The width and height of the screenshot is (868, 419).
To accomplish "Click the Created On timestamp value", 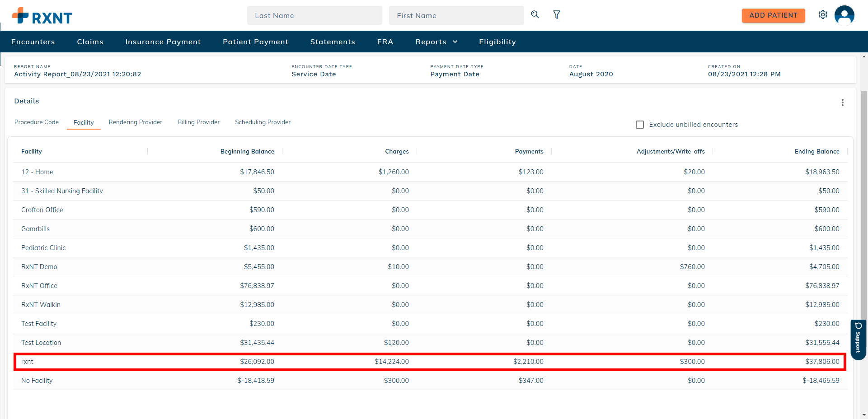I will coord(744,74).
